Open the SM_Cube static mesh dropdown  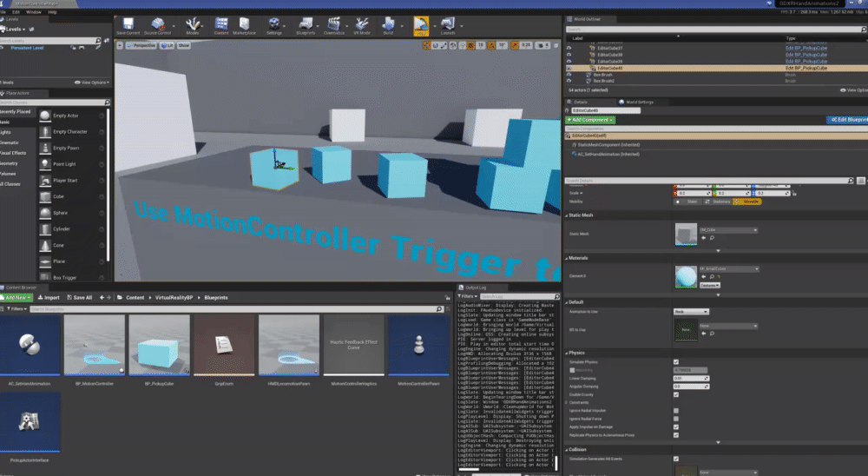[728, 230]
